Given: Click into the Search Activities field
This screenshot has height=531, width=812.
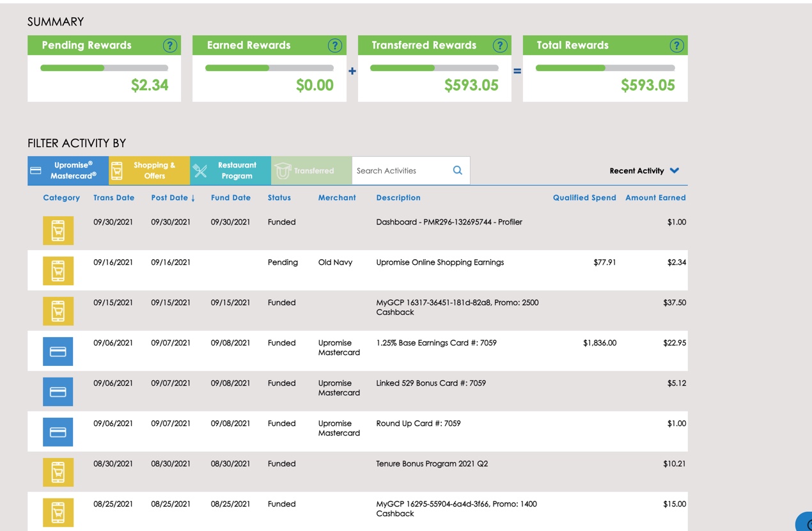Looking at the screenshot, I should (402, 171).
